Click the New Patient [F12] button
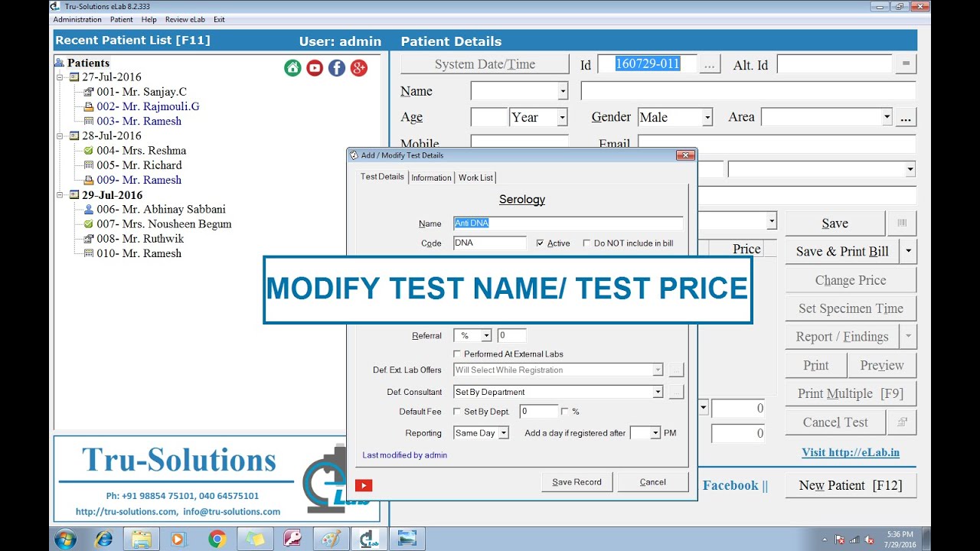Screen dimensions: 980x551 [x=851, y=485]
